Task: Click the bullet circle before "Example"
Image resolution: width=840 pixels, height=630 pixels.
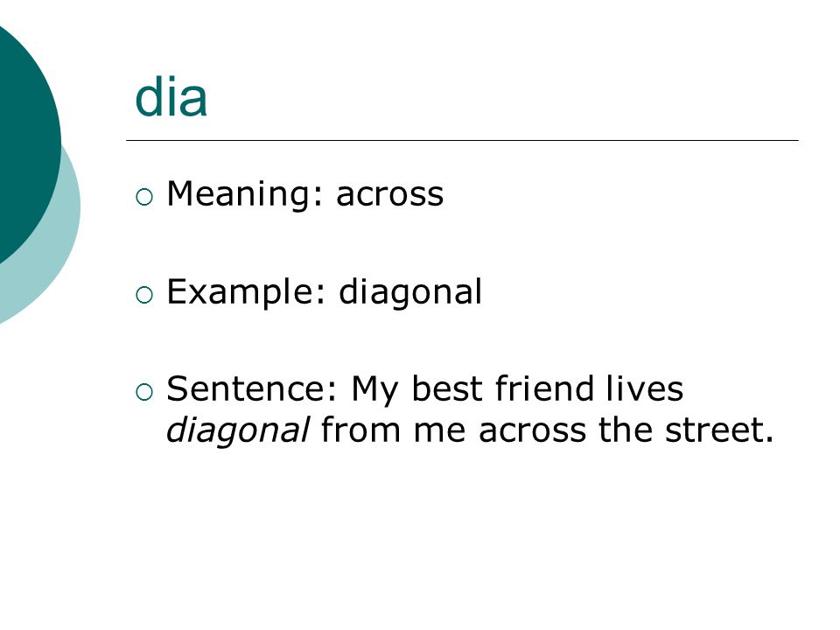Action: tap(144, 295)
